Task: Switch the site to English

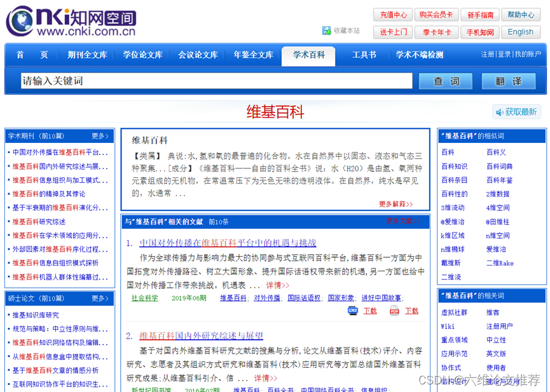Action: [x=521, y=32]
